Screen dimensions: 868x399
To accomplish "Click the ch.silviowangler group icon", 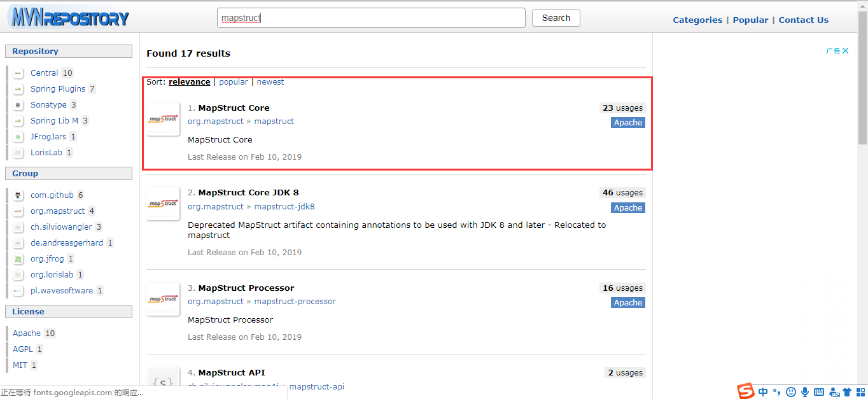I will click(18, 227).
